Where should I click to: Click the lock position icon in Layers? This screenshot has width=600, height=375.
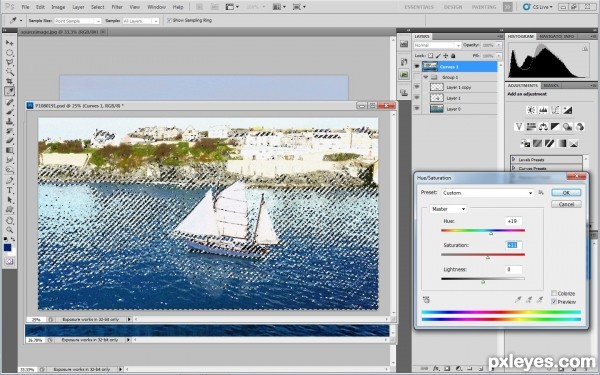coord(446,56)
